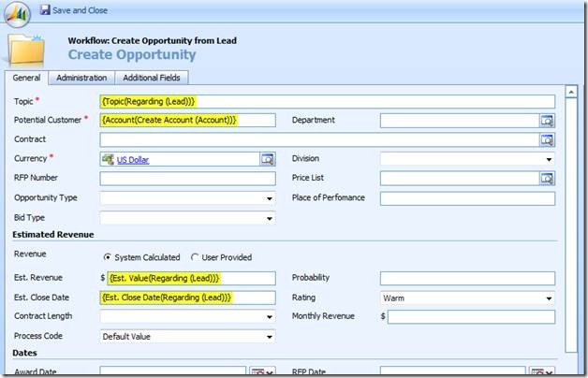
Task: Select the User Provided revenue option
Action: click(195, 257)
